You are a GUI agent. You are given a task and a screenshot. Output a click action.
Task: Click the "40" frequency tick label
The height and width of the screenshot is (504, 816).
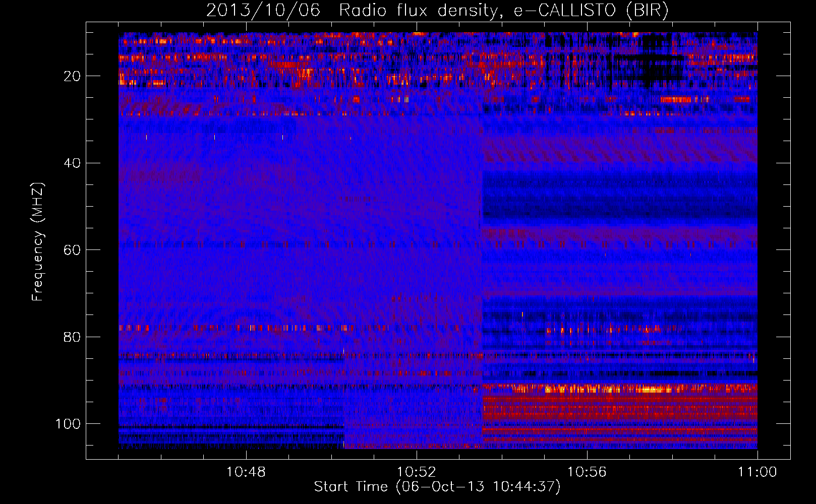pos(72,163)
